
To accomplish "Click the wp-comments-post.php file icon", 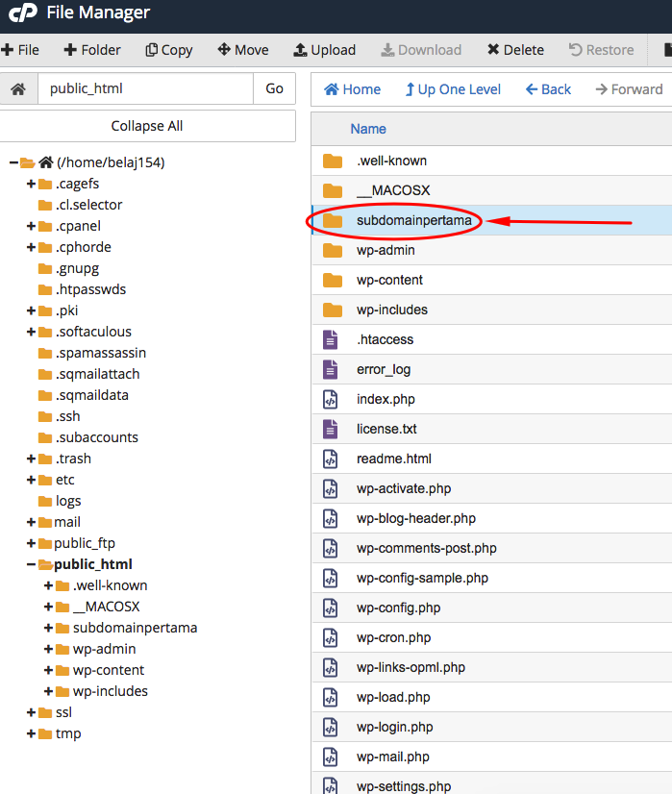I will (330, 549).
